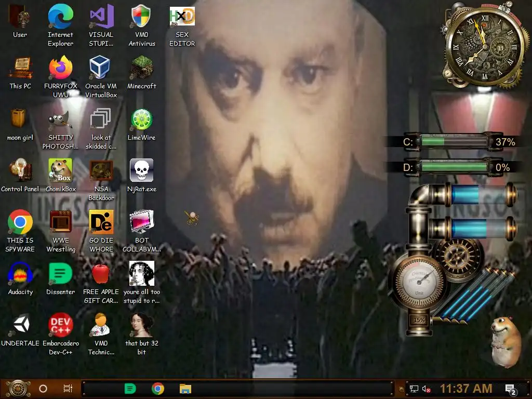Click the C: drive usage bar

[x=454, y=141]
